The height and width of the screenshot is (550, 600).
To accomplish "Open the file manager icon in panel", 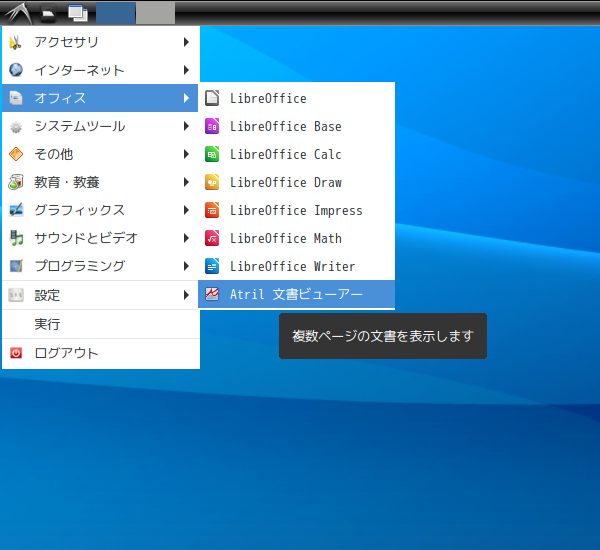I will tap(48, 14).
